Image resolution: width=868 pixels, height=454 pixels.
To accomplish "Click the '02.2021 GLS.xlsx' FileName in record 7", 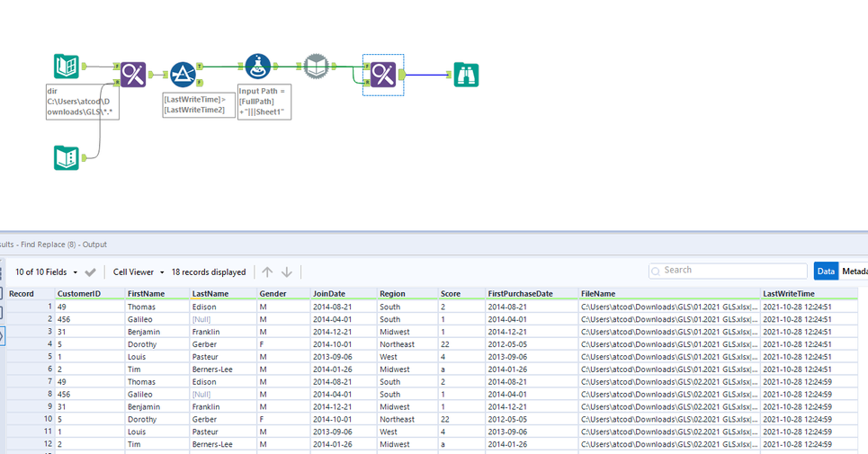I will click(x=670, y=381).
